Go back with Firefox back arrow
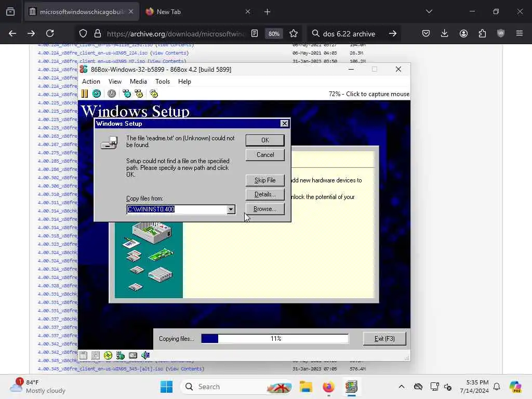Viewport: 532px width, 399px height. tap(12, 34)
